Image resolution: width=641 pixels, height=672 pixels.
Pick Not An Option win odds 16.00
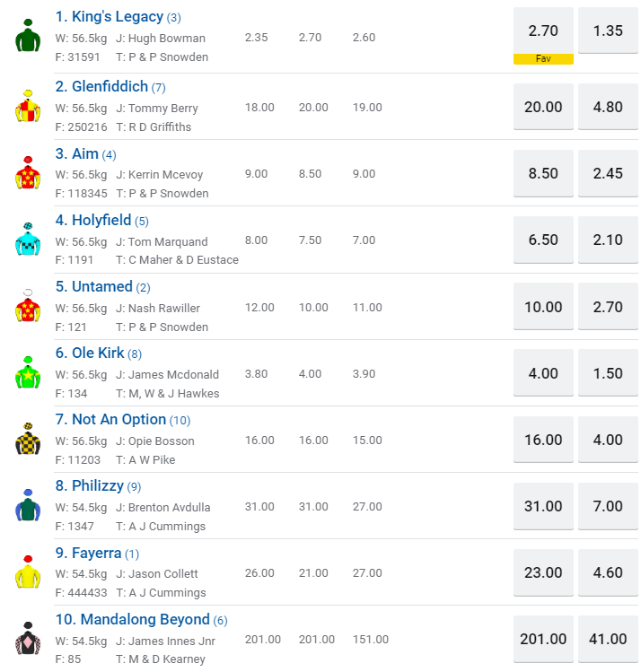point(543,439)
